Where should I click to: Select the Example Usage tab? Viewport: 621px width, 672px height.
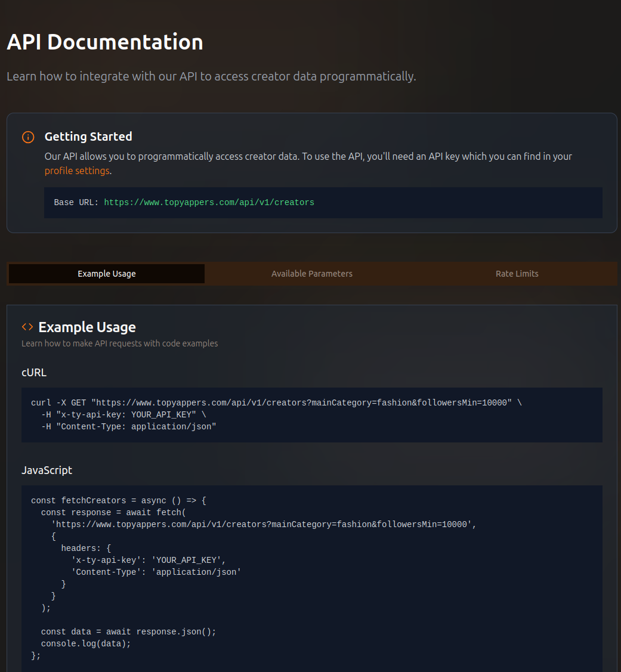[x=107, y=274]
